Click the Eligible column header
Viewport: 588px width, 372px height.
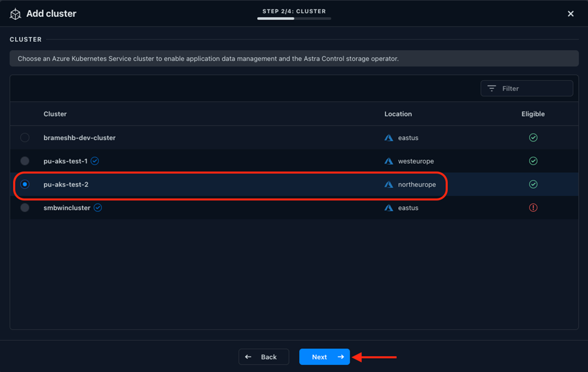[x=533, y=114]
